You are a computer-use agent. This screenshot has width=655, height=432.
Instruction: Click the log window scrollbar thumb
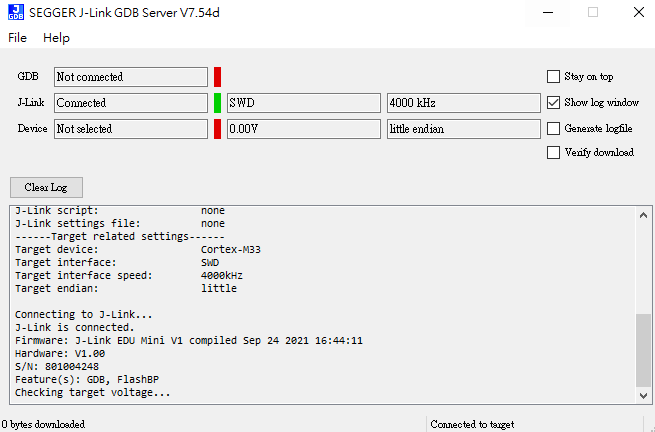(643, 350)
